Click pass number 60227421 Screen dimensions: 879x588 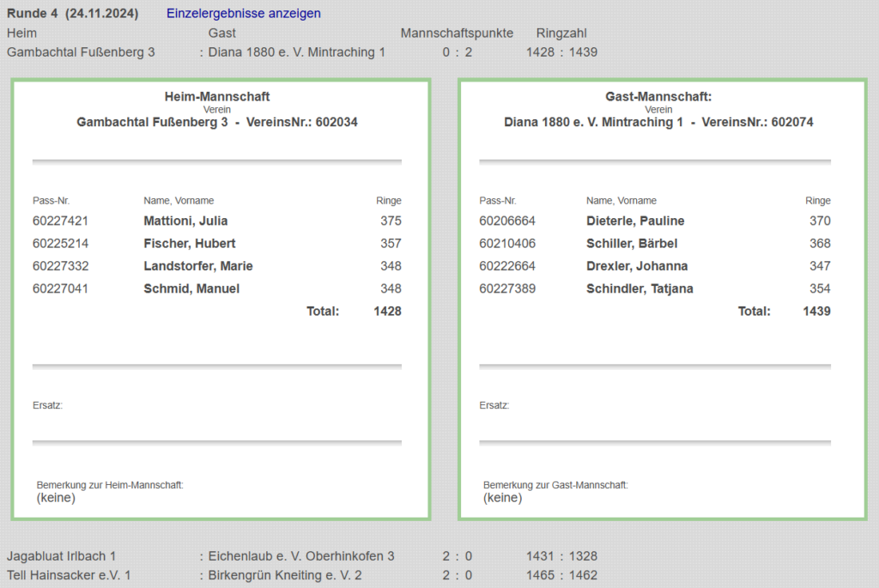pyautogui.click(x=60, y=221)
